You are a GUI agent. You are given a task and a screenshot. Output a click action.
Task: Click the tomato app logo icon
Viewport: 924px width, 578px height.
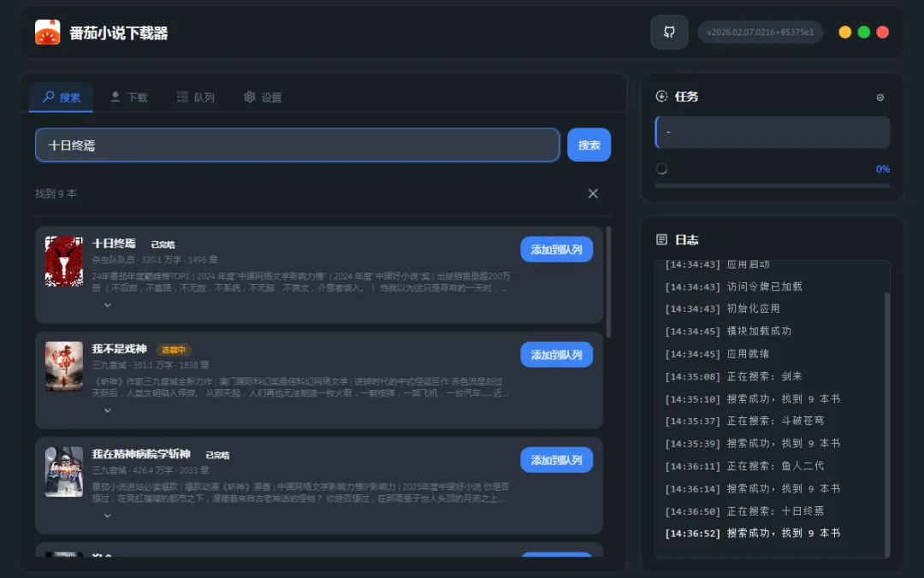pos(47,32)
